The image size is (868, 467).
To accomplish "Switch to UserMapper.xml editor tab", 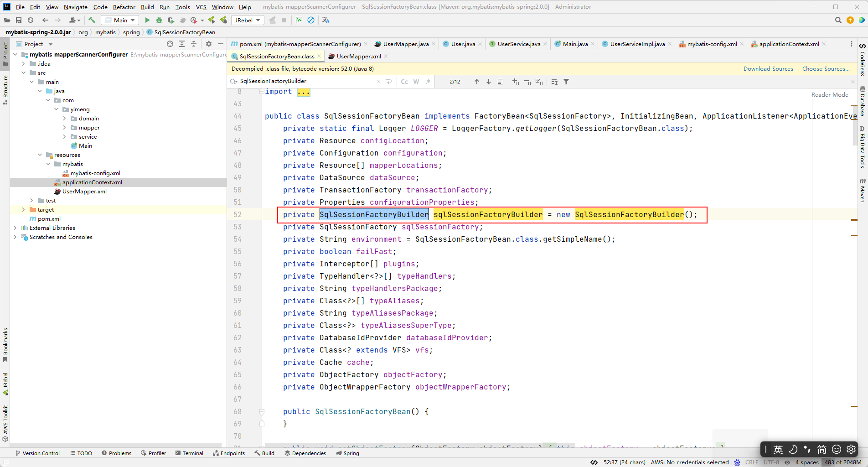I will (x=358, y=56).
